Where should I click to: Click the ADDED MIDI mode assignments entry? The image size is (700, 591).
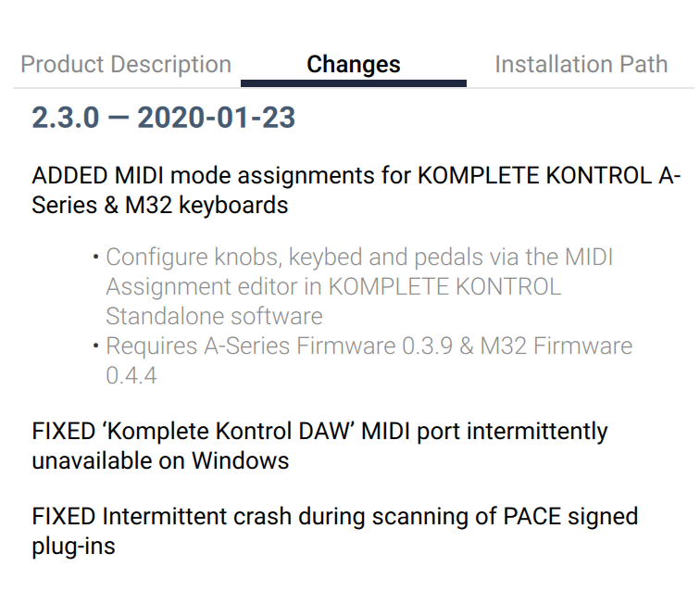click(x=356, y=190)
